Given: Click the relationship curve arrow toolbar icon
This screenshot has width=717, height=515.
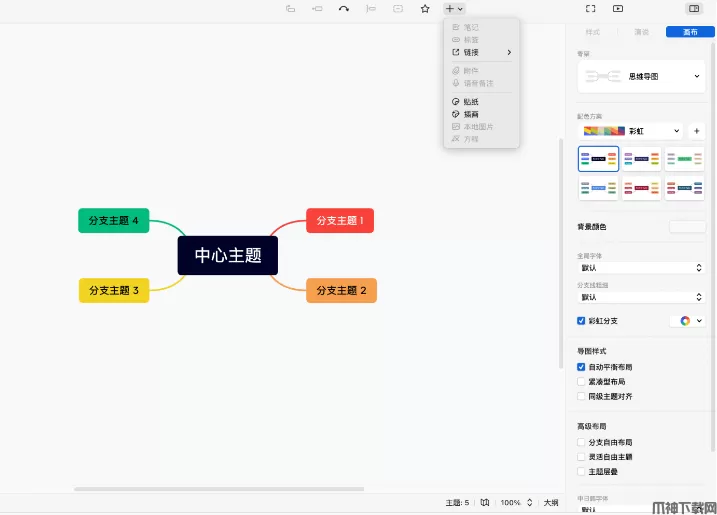Looking at the screenshot, I should [x=344, y=9].
